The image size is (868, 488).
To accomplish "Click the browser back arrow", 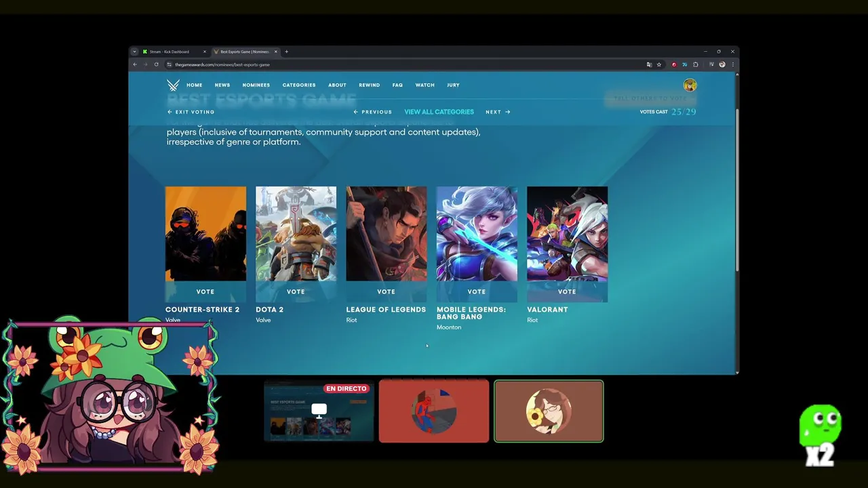I will tap(135, 64).
